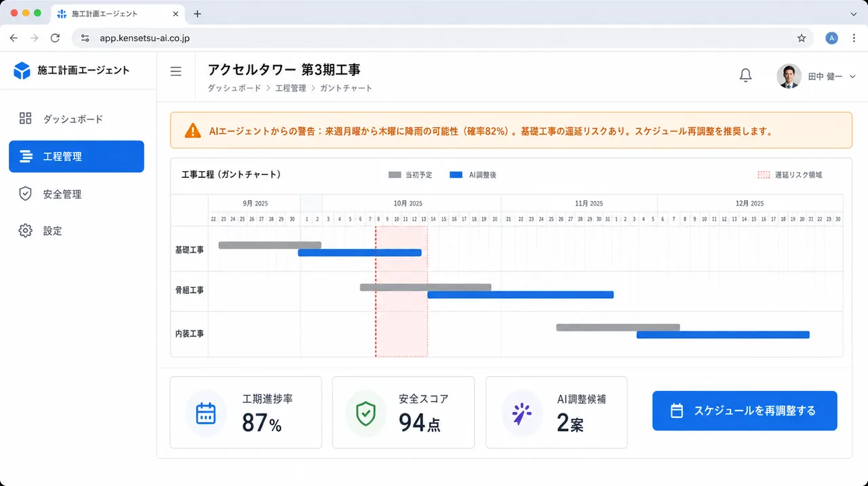The width and height of the screenshot is (868, 486).
Task: Open 安全管理 in the sidebar
Action: (x=77, y=194)
